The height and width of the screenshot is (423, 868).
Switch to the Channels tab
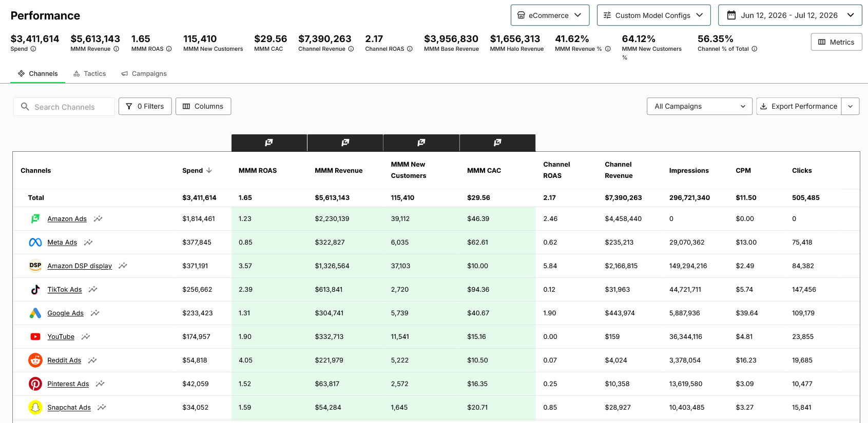38,74
